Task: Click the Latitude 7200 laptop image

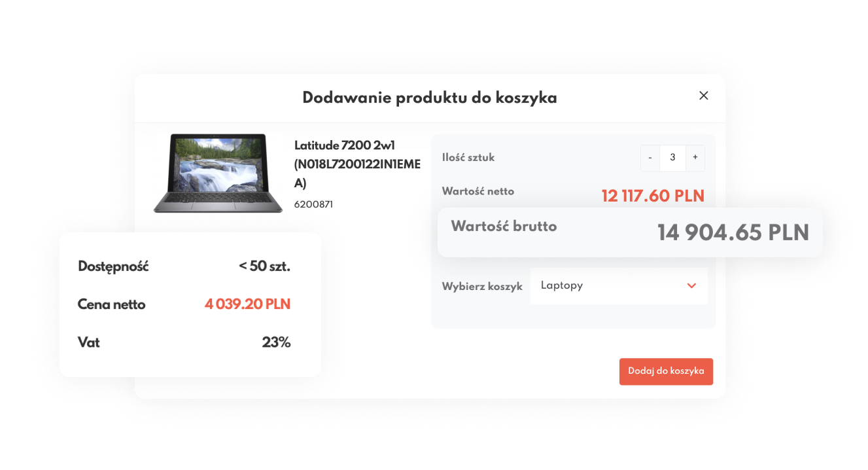Action: tap(218, 173)
